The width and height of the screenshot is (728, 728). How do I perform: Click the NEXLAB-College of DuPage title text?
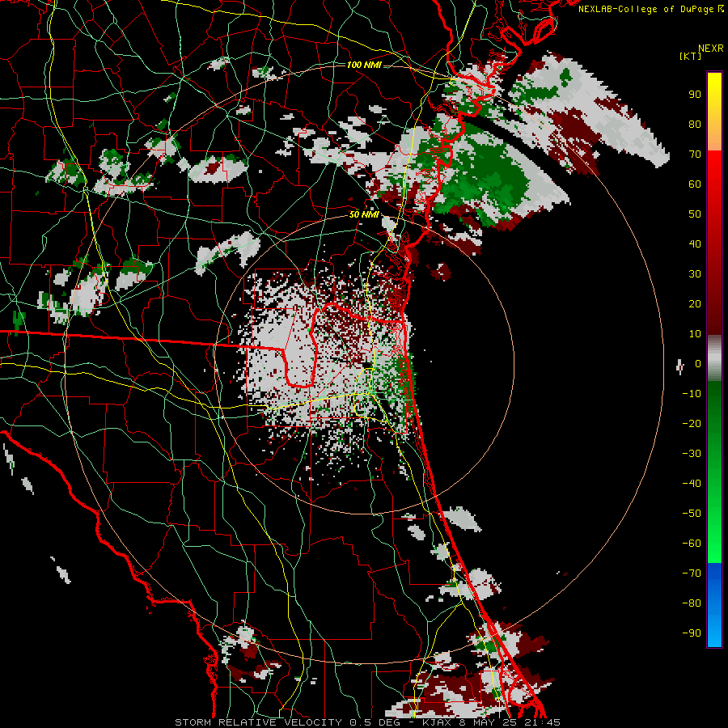click(647, 9)
